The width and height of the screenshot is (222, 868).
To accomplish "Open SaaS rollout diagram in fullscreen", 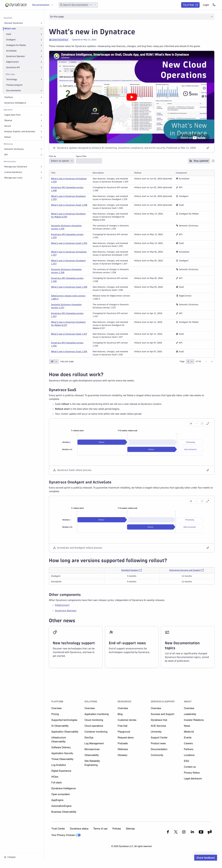I will [x=208, y=424].
